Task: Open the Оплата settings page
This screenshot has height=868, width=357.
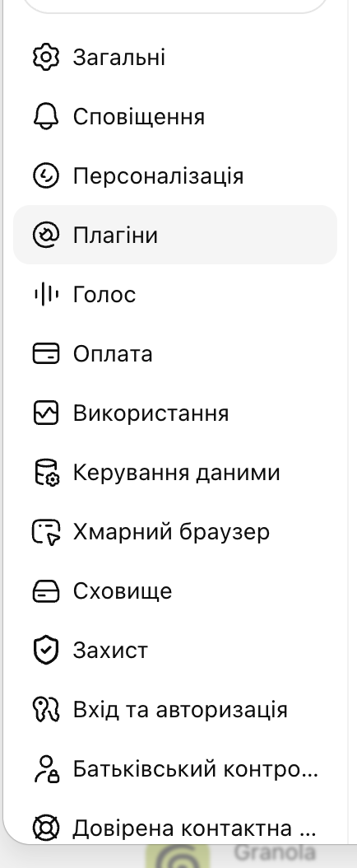Action: (x=175, y=354)
